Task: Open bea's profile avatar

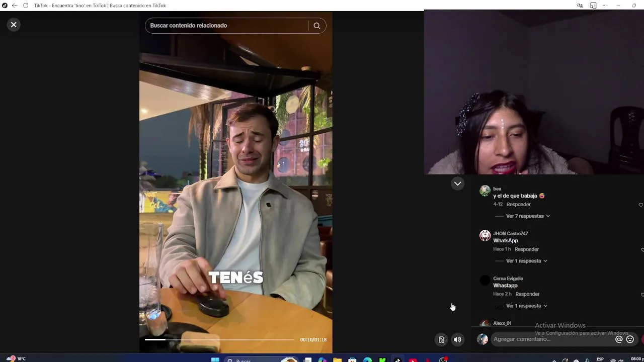Action: pos(485,191)
